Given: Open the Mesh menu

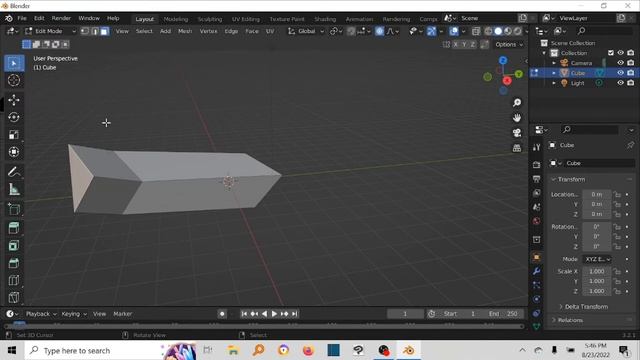Looking at the screenshot, I should (185, 31).
